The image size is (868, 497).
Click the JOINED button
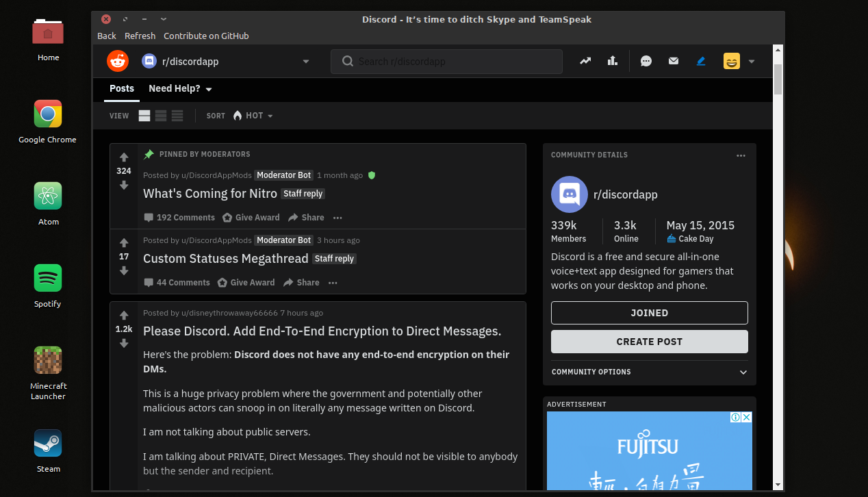tap(650, 313)
